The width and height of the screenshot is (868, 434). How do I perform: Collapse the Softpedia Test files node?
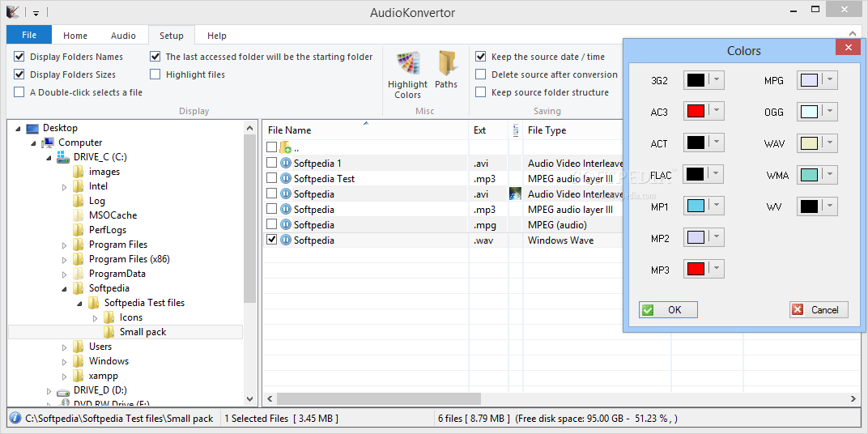pyautogui.click(x=79, y=304)
